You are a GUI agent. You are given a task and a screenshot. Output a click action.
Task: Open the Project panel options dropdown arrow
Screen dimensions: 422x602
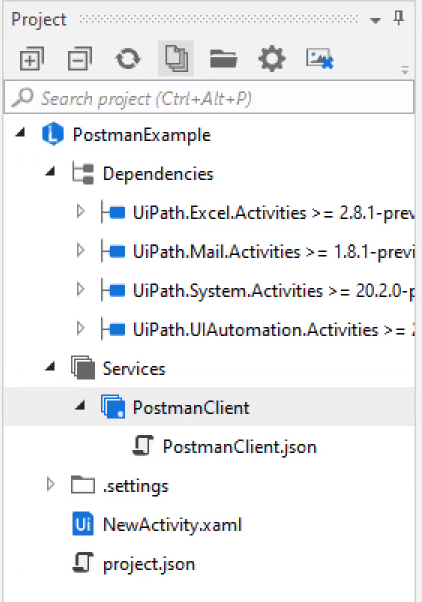[375, 20]
